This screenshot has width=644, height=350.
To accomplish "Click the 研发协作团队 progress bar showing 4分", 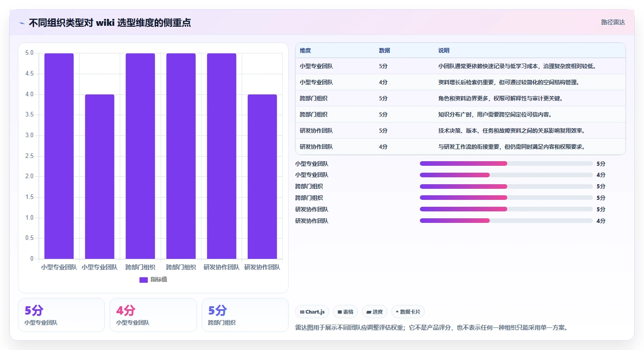I will [x=506, y=221].
